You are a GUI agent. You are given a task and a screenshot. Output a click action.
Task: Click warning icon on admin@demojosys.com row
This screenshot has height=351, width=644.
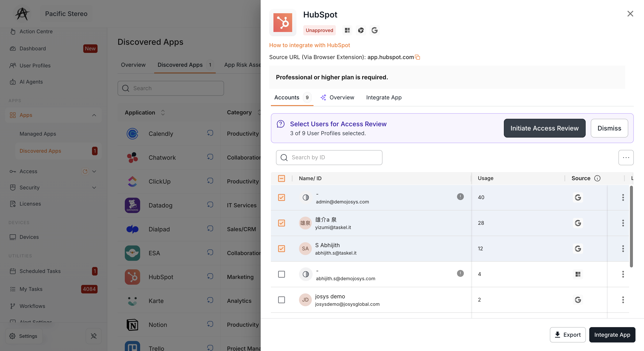(460, 197)
